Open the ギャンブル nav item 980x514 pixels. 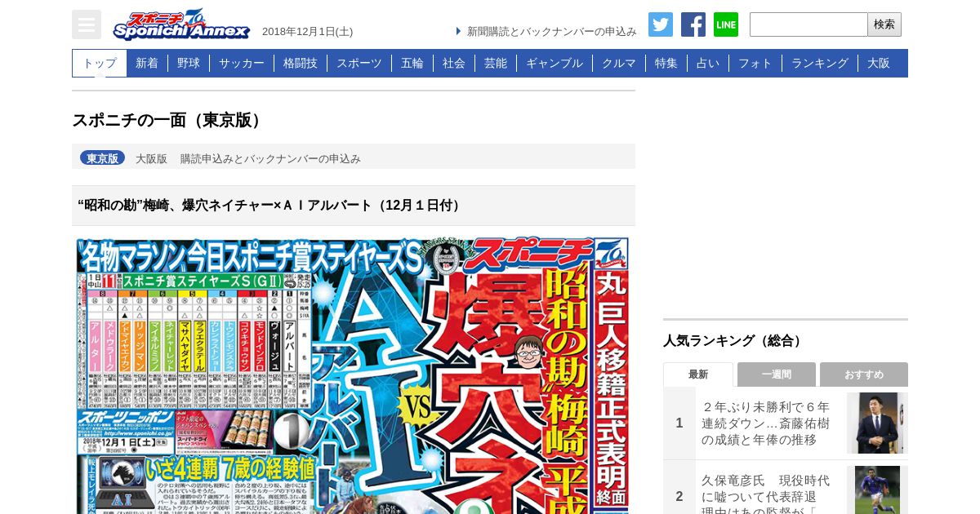tap(555, 63)
